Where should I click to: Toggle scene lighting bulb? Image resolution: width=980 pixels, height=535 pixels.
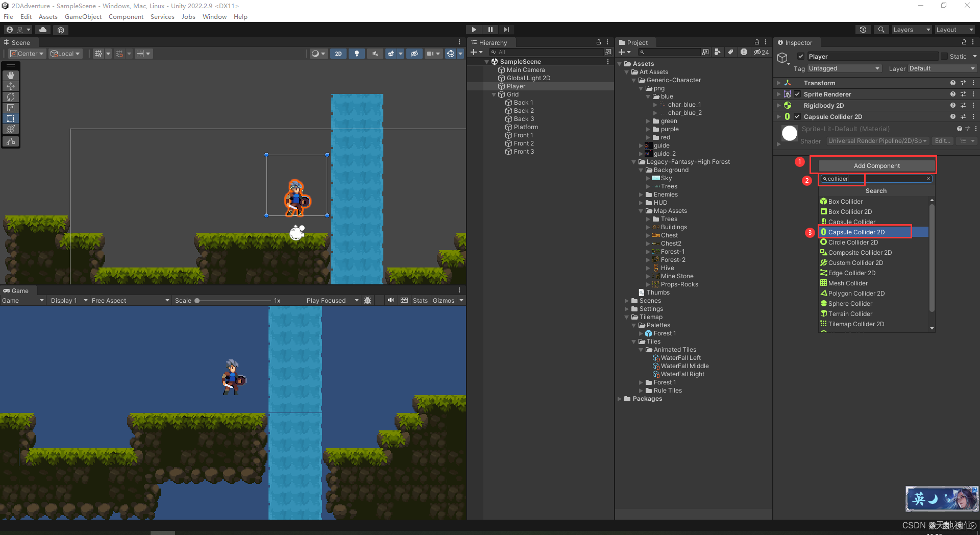point(356,54)
